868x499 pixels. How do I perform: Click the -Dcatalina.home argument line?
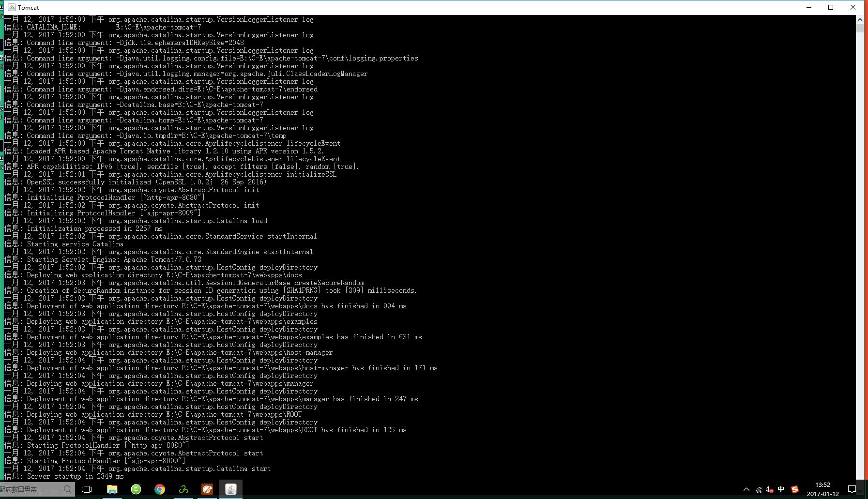(x=134, y=120)
